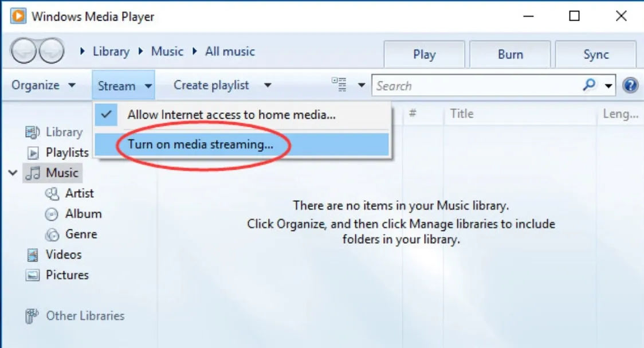The image size is (644, 348).
Task: Expand breadcrumb arrow before All music
Action: click(x=195, y=52)
